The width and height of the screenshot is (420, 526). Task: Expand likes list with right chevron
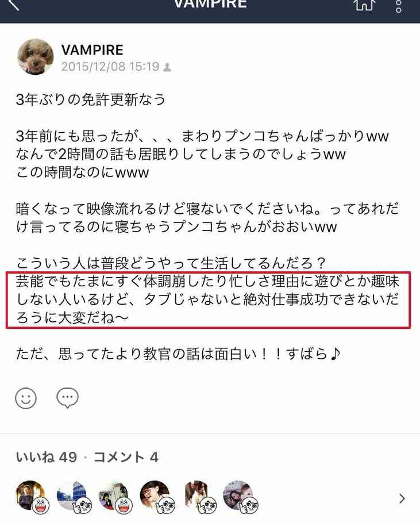[402, 498]
